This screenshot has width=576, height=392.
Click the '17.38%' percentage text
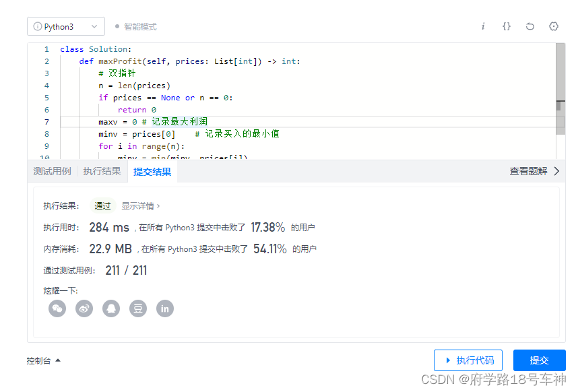tap(268, 228)
